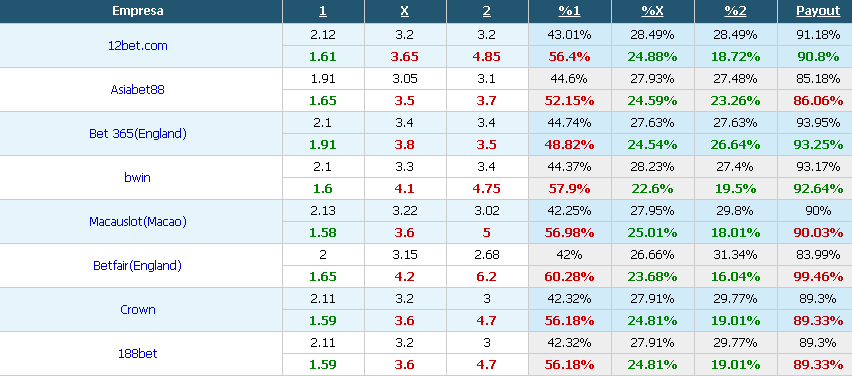Sort by the Payout column header

pyautogui.click(x=818, y=11)
